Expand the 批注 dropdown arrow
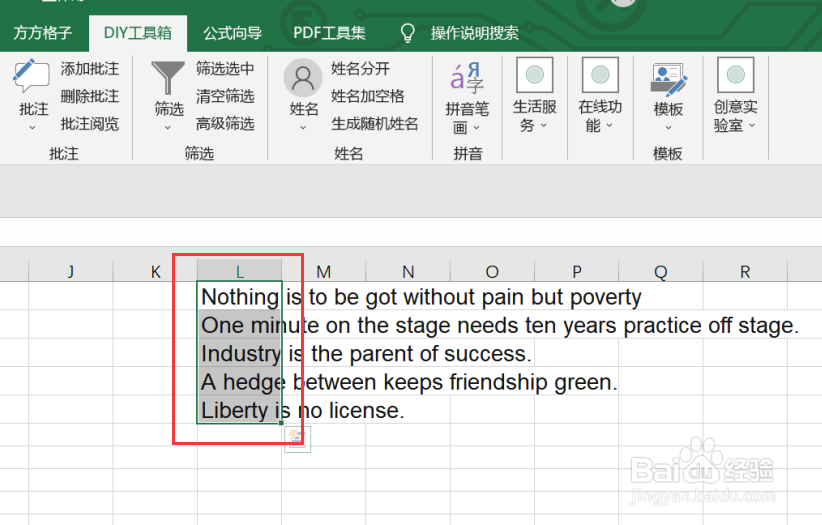This screenshot has width=822, height=525. click(x=33, y=127)
